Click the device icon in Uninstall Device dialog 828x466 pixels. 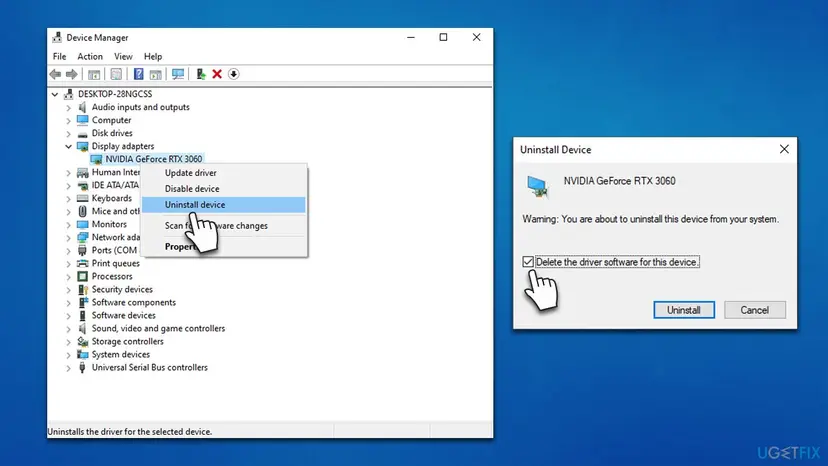pos(538,187)
